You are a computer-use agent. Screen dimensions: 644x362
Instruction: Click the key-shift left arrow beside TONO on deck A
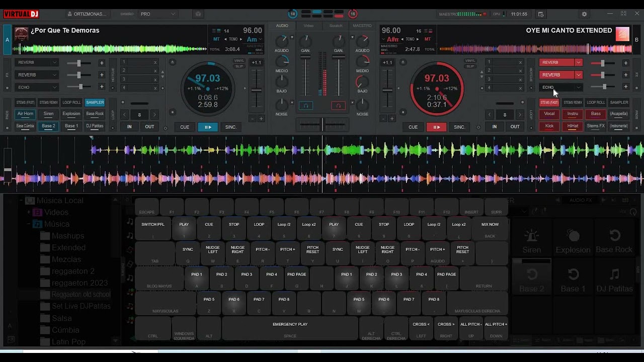pos(225,39)
